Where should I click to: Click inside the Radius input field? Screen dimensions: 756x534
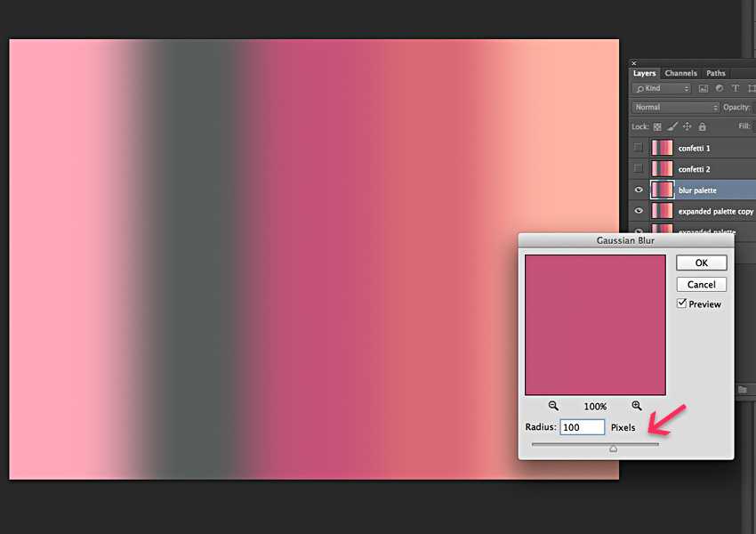pos(582,426)
